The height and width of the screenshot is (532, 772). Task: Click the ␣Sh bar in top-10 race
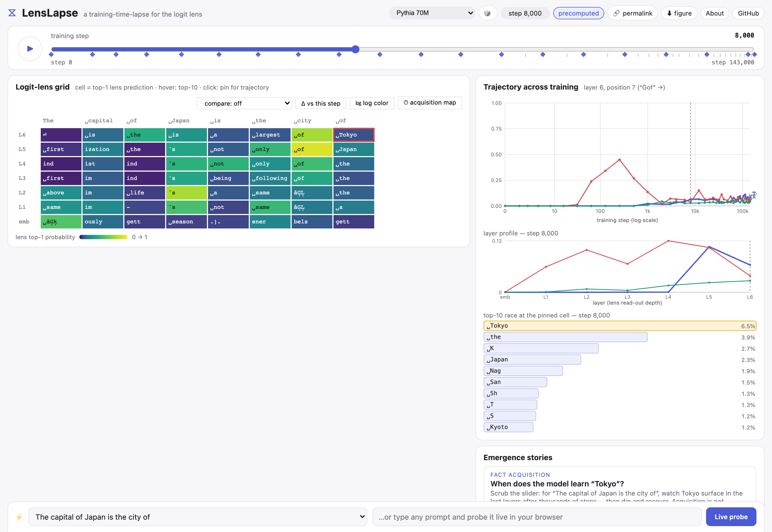coord(511,393)
